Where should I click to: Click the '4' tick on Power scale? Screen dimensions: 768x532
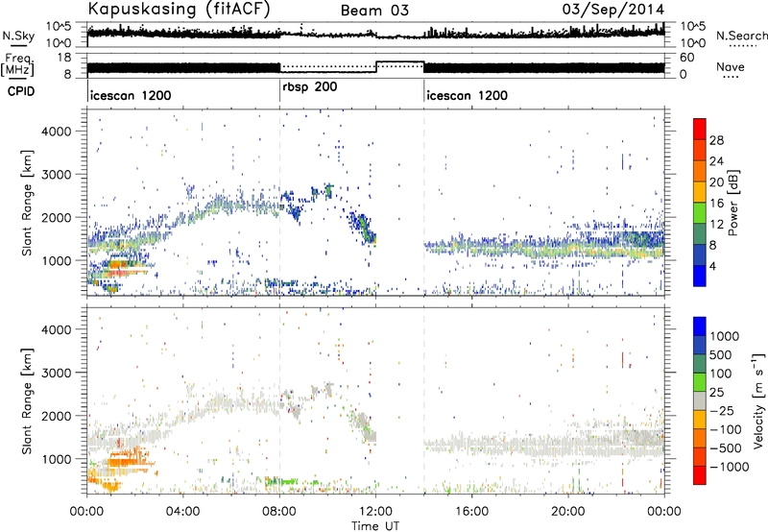(713, 266)
